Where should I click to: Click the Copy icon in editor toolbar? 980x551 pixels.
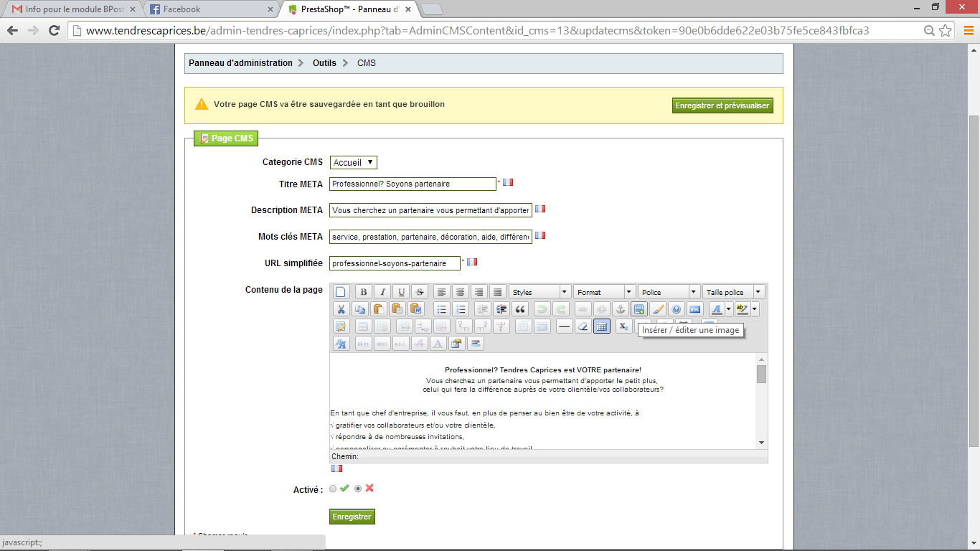click(x=359, y=309)
